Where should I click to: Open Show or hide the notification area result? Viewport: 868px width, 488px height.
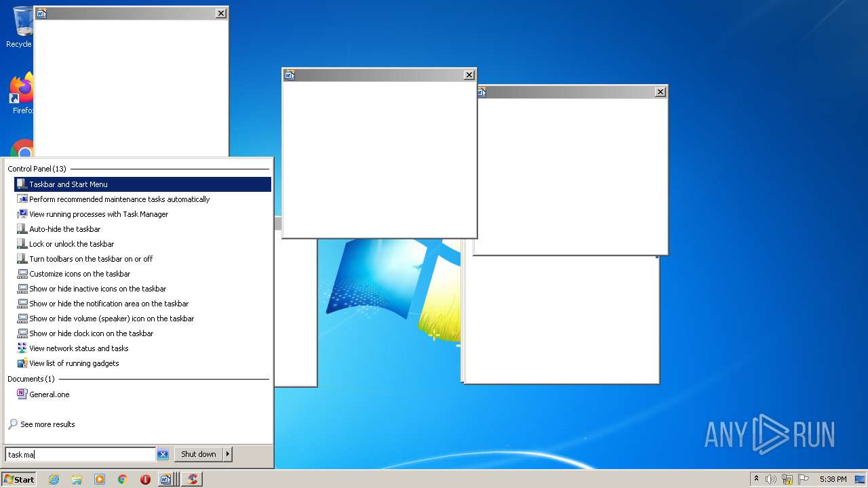click(x=142, y=304)
